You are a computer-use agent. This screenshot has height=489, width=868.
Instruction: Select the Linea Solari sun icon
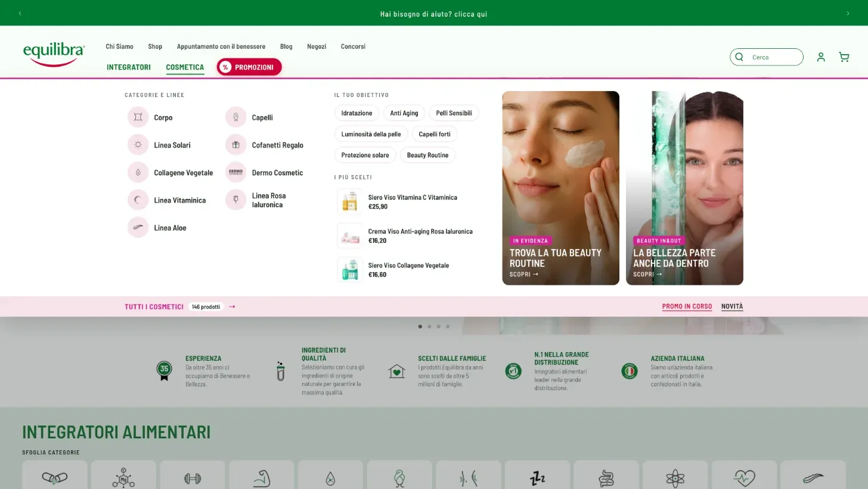click(138, 145)
